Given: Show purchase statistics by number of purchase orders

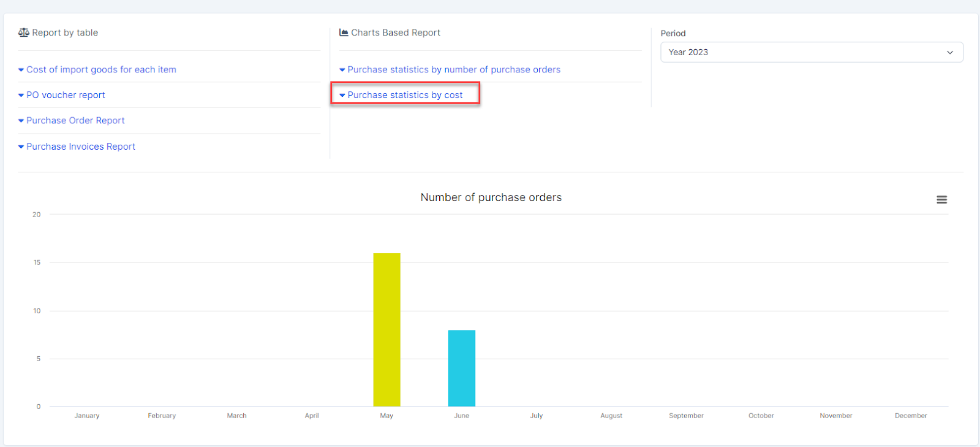Looking at the screenshot, I should click(x=454, y=70).
